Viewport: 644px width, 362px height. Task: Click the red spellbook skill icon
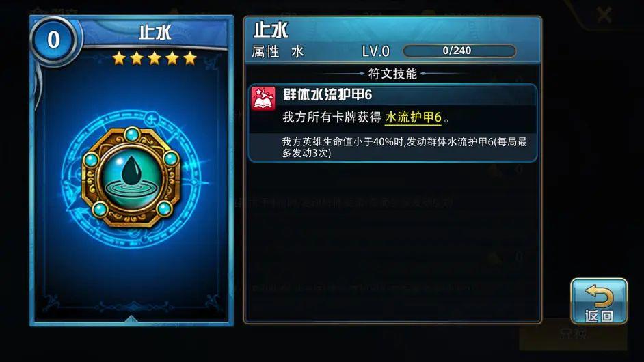[x=263, y=98]
